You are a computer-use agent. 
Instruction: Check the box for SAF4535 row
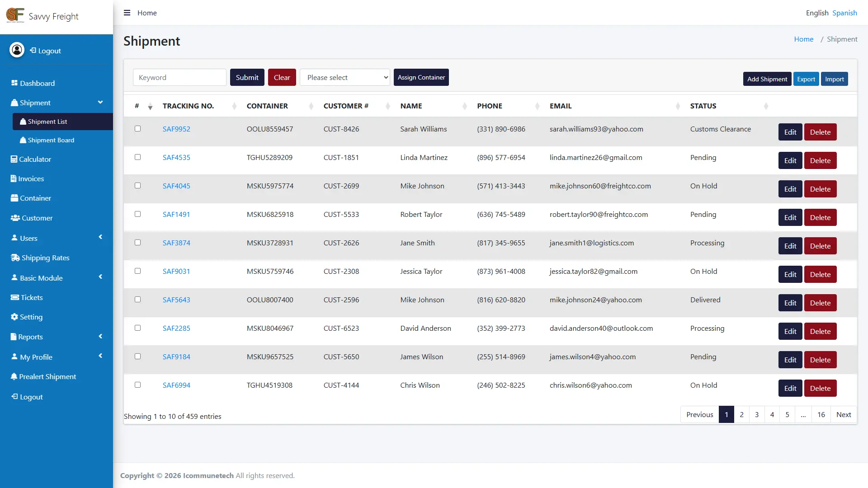click(137, 157)
